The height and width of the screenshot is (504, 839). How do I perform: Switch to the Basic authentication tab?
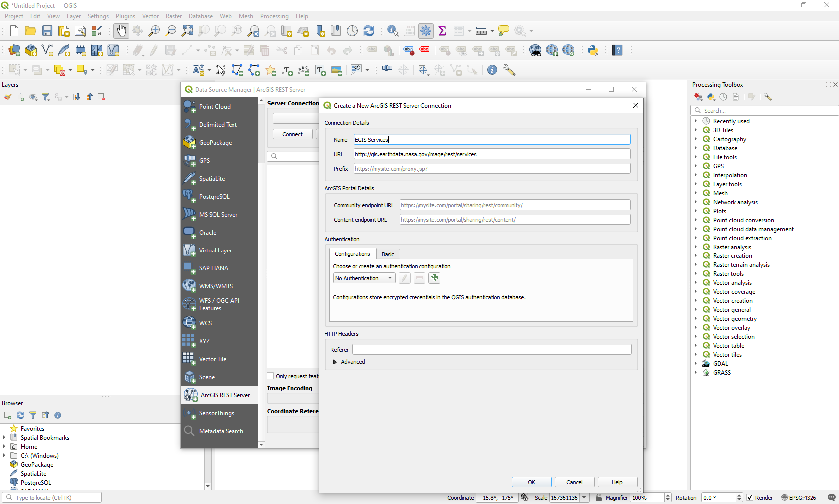[388, 254]
